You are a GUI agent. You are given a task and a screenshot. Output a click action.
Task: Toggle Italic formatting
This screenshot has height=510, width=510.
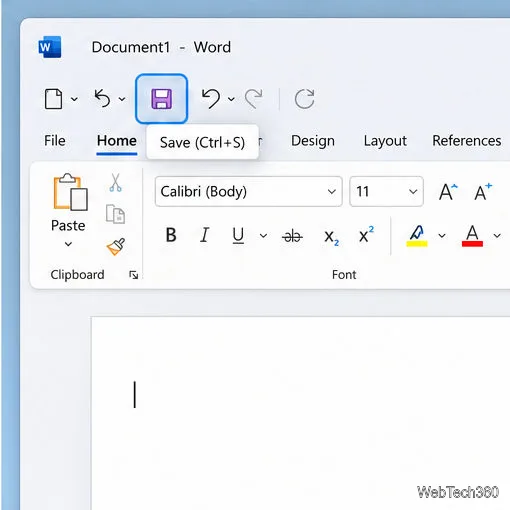pos(205,235)
